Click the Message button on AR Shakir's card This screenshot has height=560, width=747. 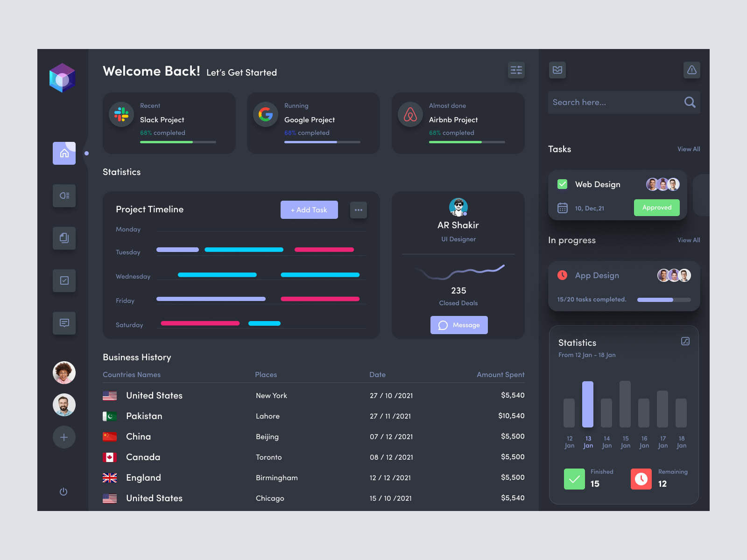[x=458, y=325]
